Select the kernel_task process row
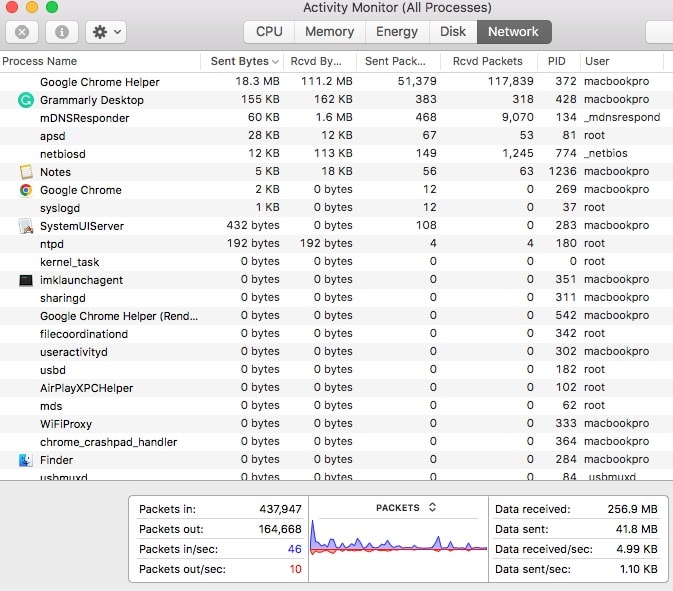This screenshot has height=591, width=673. [336, 262]
